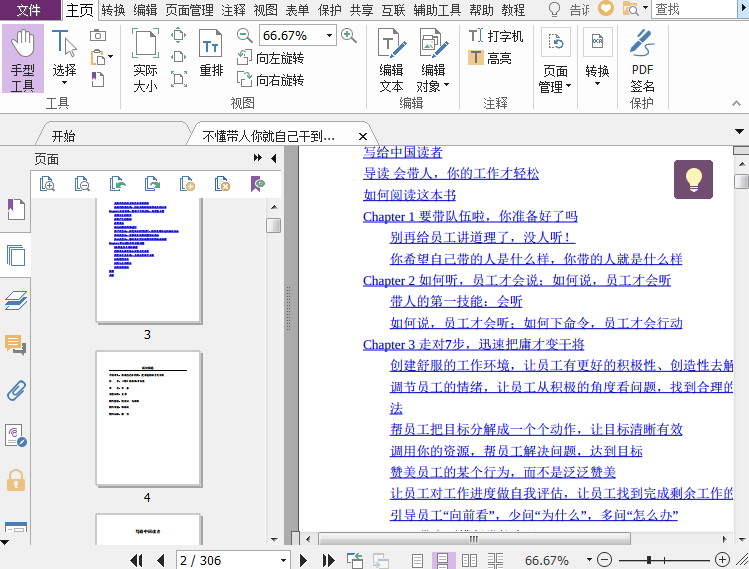
Task: Open Edit Object tool (编辑对象)
Action: [x=433, y=60]
